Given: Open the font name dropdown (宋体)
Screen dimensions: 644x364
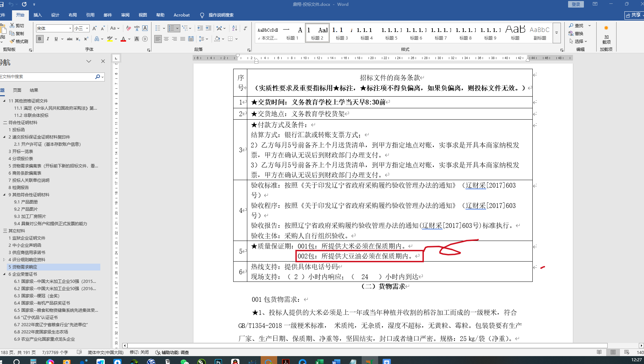Looking at the screenshot, I should [70, 28].
